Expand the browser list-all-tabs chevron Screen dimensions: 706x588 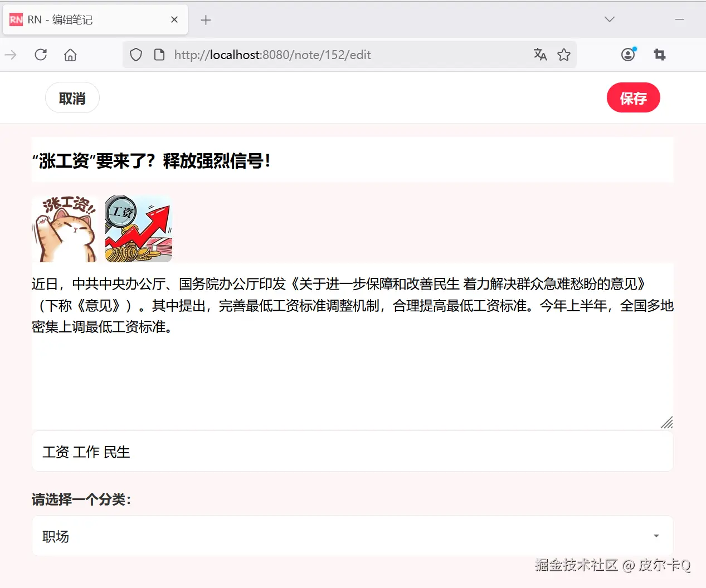(x=609, y=19)
